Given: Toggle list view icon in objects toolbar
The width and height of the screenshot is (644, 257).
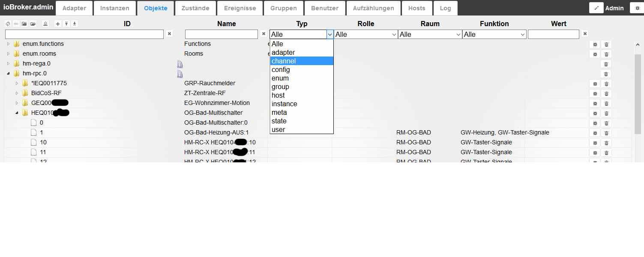Looking at the screenshot, I should tap(16, 24).
